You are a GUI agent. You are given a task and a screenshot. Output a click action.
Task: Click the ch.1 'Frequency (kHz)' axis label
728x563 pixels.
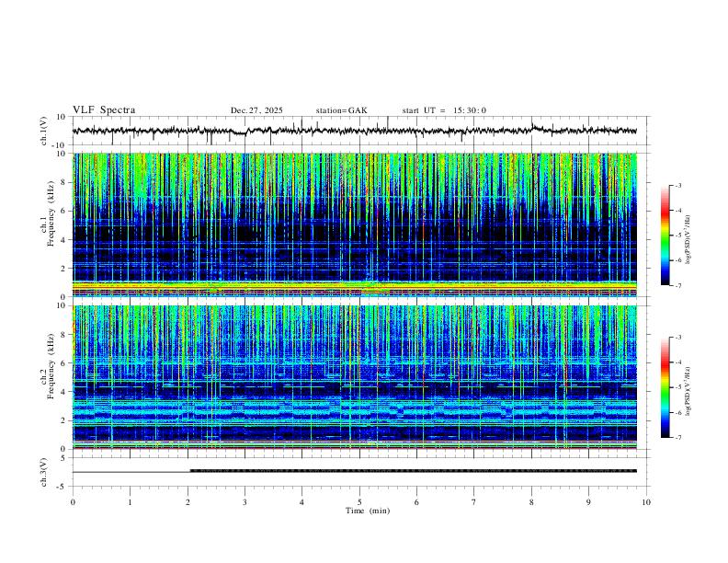(x=51, y=213)
